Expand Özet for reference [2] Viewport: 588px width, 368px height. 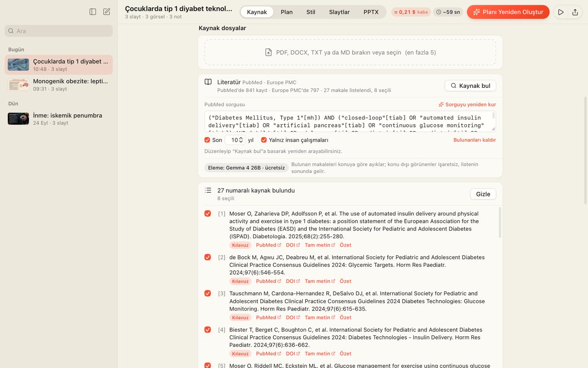point(345,281)
